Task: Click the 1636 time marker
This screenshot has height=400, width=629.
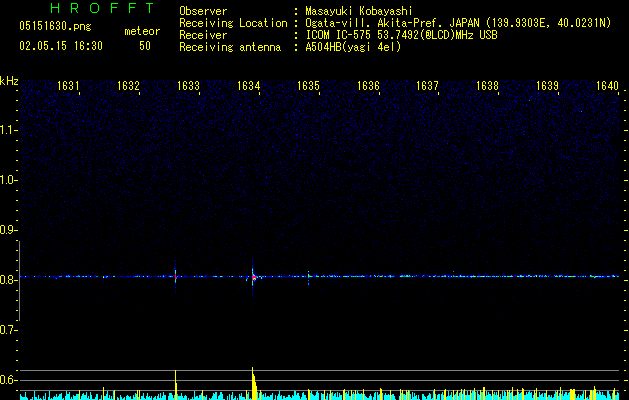Action: tap(368, 86)
